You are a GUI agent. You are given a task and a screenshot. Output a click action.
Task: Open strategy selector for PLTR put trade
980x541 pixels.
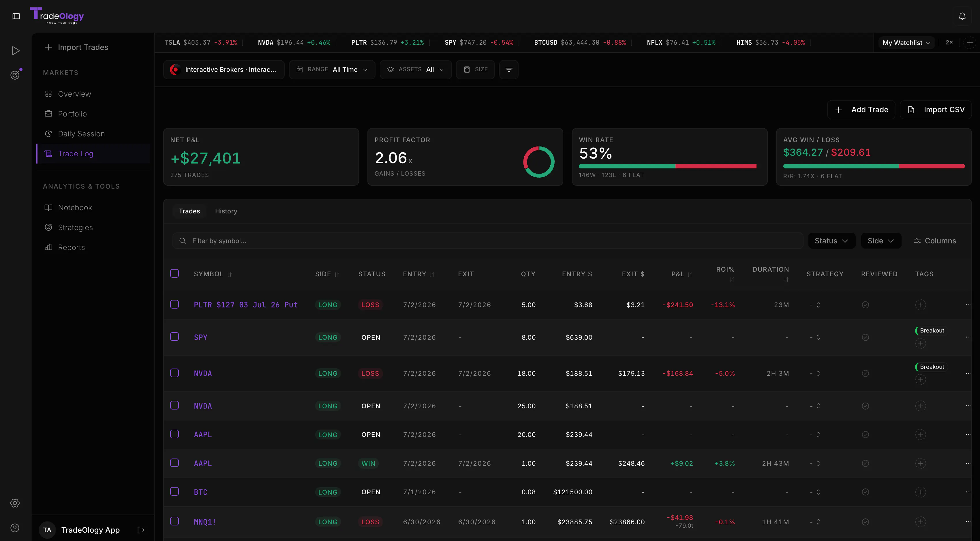pos(815,305)
